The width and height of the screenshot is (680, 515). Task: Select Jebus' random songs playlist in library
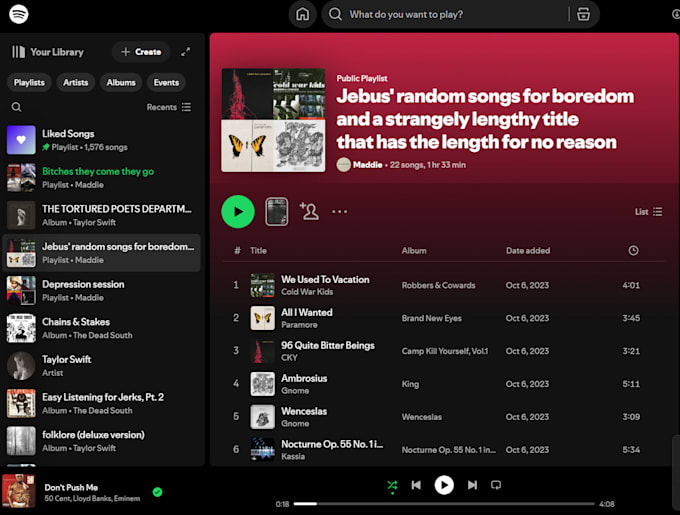click(102, 253)
